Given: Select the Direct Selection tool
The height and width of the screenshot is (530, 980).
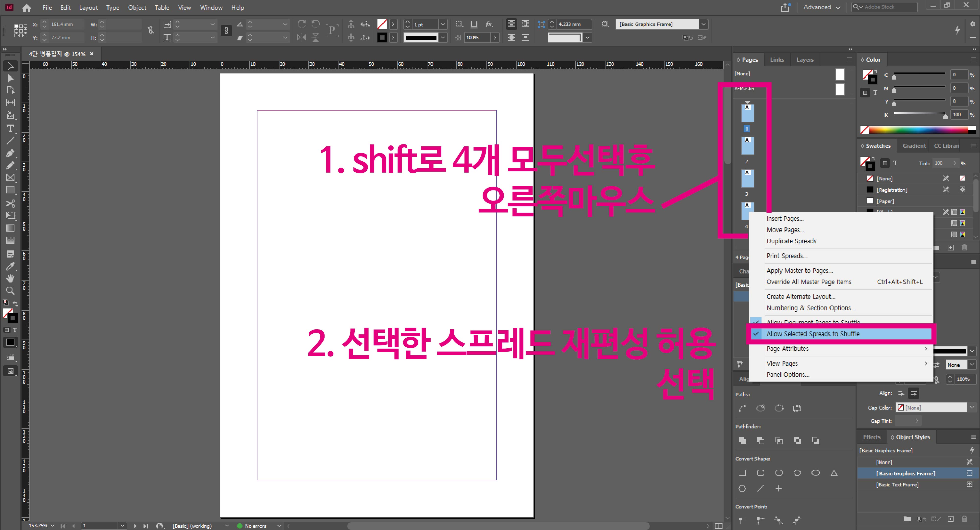Looking at the screenshot, I should click(10, 78).
